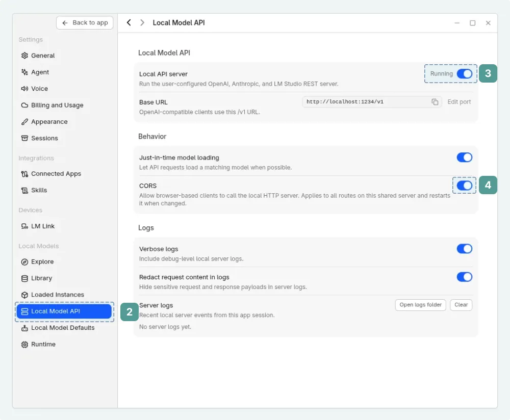Select Explore under Local Models
Viewport: 510px width, 420px height.
click(64, 262)
